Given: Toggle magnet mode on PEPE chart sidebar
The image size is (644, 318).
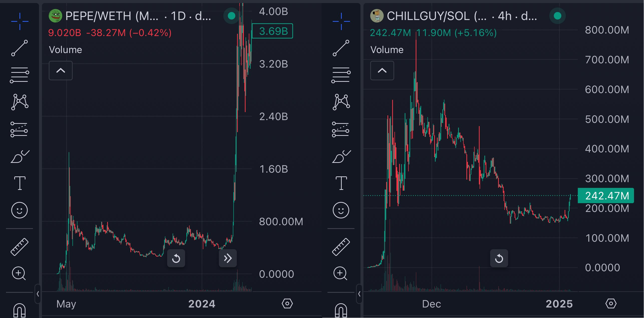Looking at the screenshot, I should [x=19, y=310].
